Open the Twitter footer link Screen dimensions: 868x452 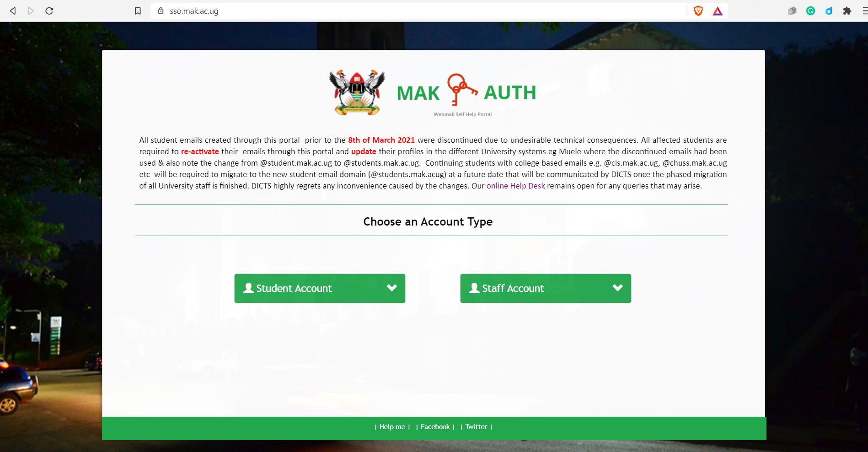(476, 427)
